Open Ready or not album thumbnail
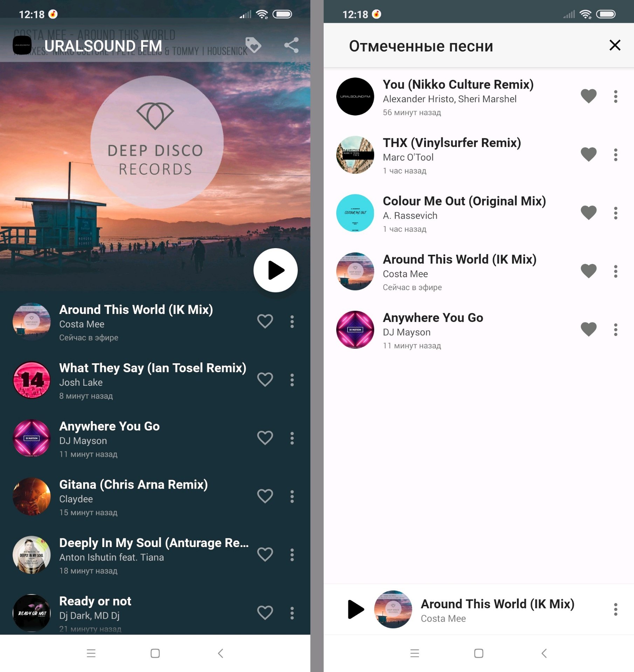This screenshot has height=672, width=634. [x=32, y=613]
